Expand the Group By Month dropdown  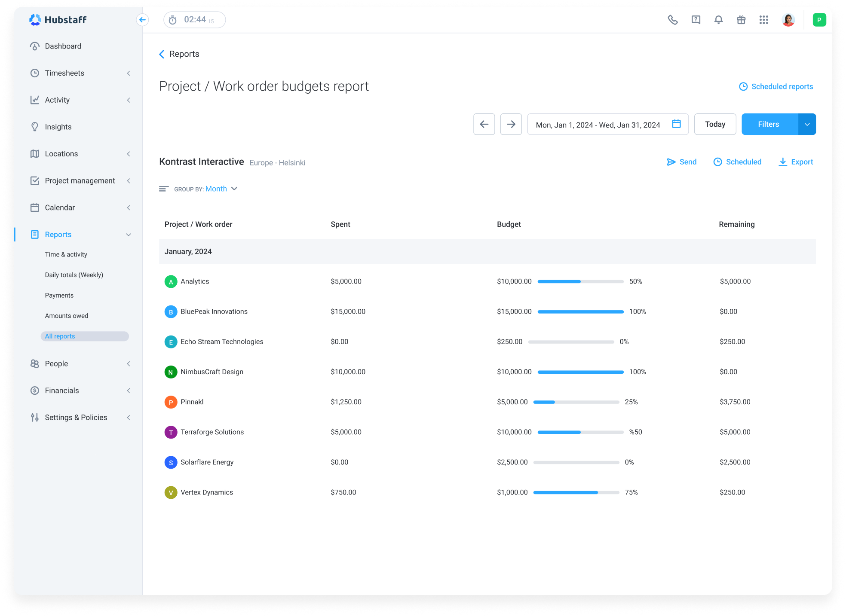221,189
